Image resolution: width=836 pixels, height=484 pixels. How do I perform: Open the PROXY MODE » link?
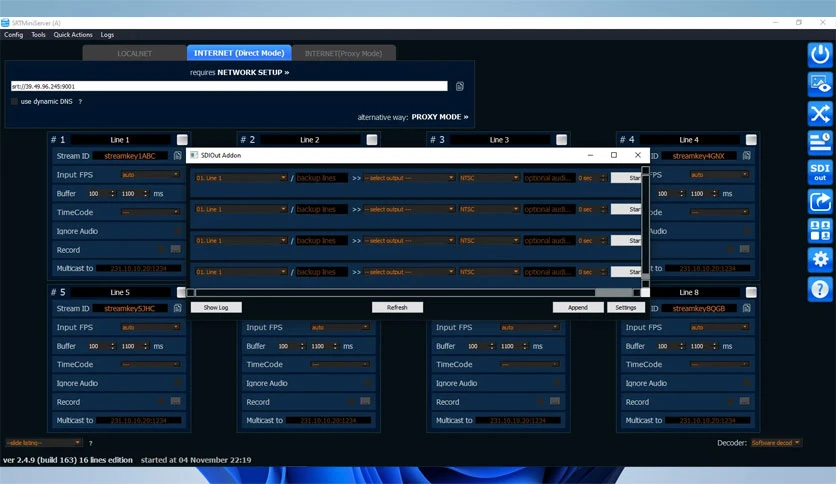click(x=440, y=117)
